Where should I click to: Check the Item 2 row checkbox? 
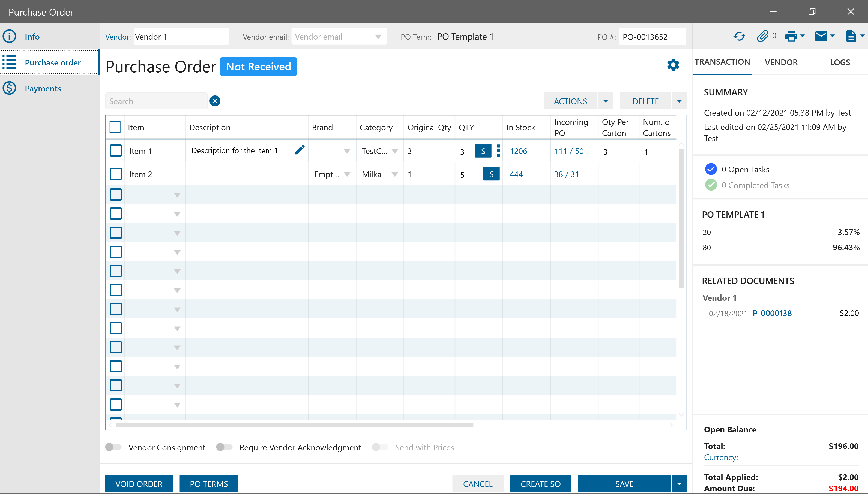tap(116, 174)
